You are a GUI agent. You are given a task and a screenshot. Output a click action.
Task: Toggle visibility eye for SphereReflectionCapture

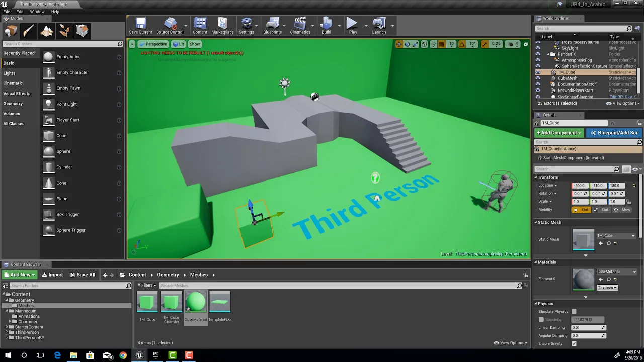point(538,66)
